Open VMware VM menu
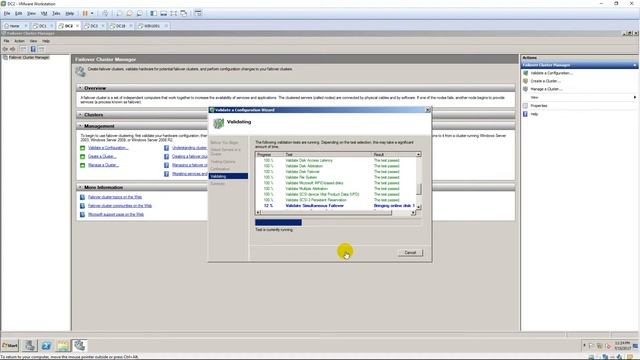640x360 pixels. point(44,13)
